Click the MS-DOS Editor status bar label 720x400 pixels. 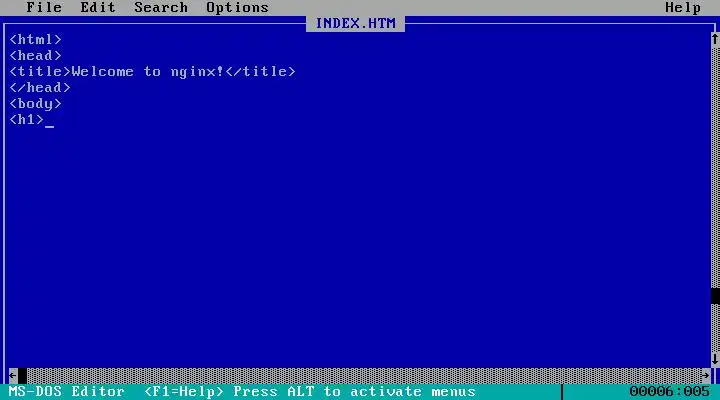click(x=67, y=392)
